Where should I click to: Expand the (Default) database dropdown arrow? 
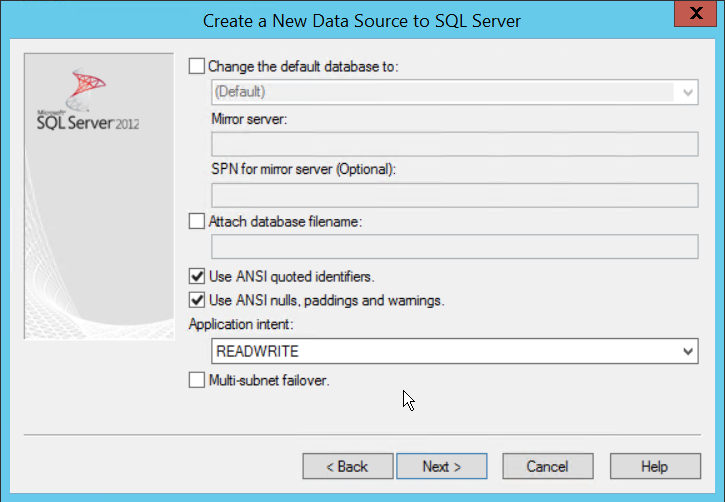click(x=687, y=92)
